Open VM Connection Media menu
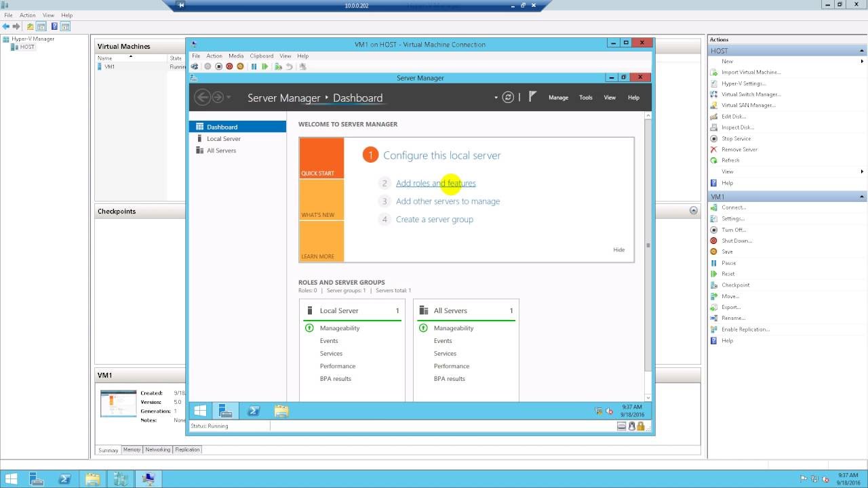The width and height of the screenshot is (868, 488). [x=236, y=56]
